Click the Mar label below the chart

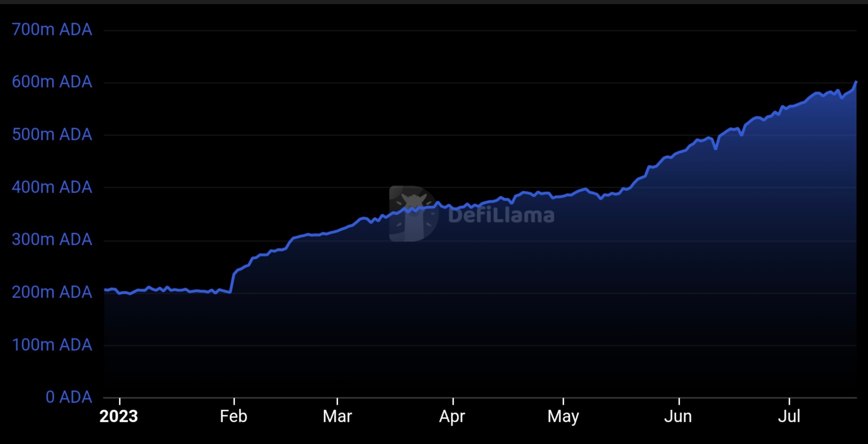point(337,416)
